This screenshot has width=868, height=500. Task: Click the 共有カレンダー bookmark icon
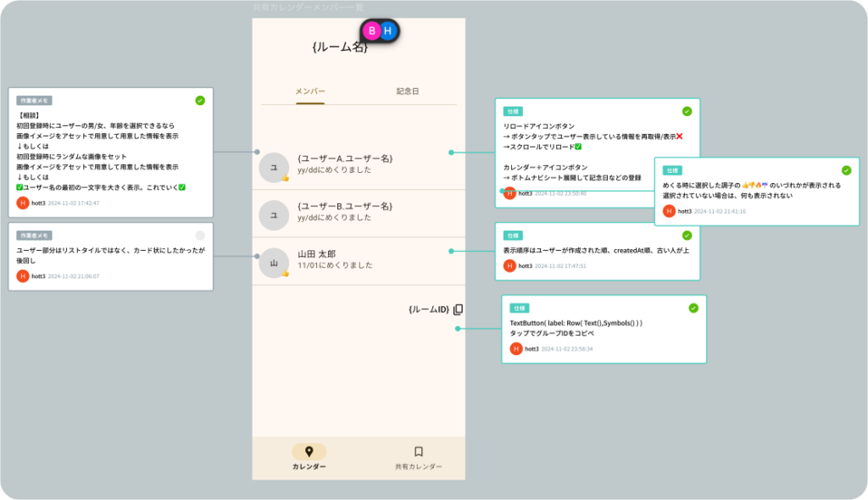[x=418, y=452]
